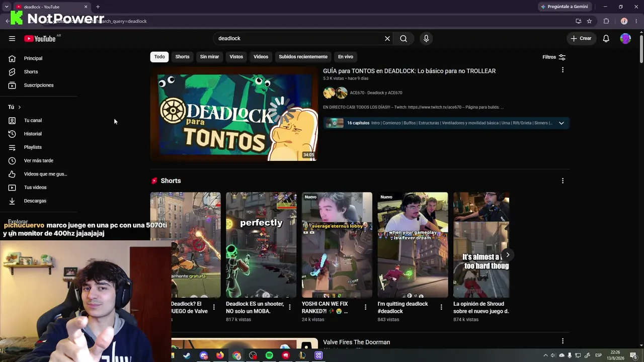Open the YouTube account avatar menu
644x362 pixels.
click(625, 39)
